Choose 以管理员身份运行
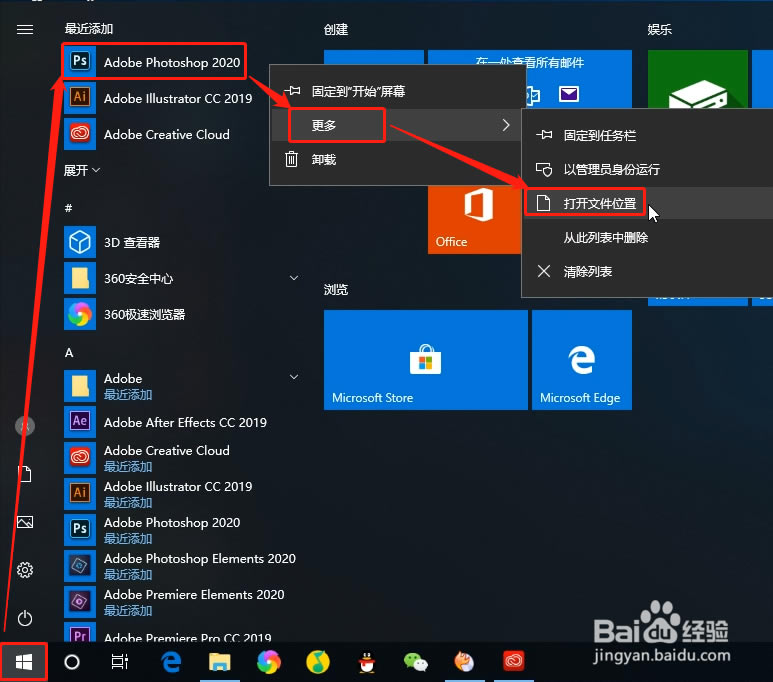Viewport: 773px width, 682px height. click(x=647, y=169)
